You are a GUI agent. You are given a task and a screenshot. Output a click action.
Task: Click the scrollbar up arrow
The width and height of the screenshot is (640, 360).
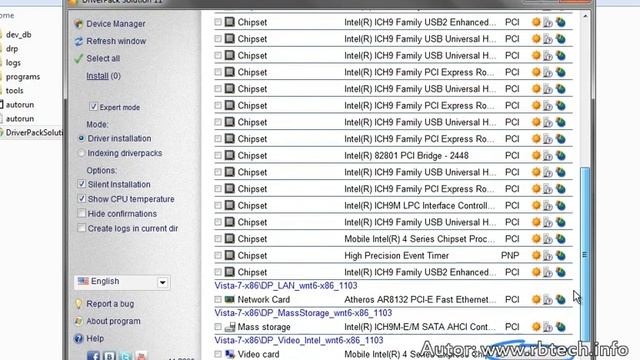[x=585, y=16]
